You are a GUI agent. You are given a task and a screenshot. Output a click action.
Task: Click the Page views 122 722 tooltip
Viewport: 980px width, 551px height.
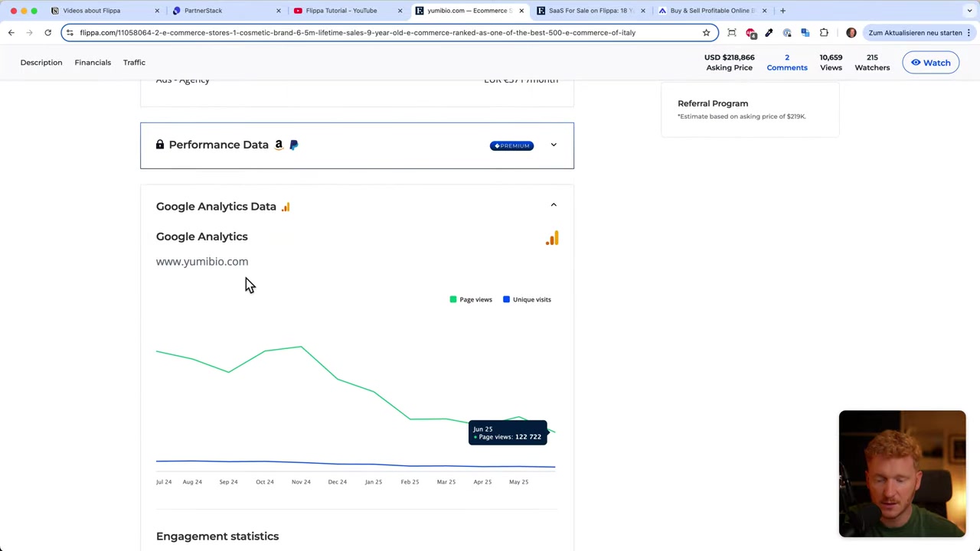coord(508,432)
